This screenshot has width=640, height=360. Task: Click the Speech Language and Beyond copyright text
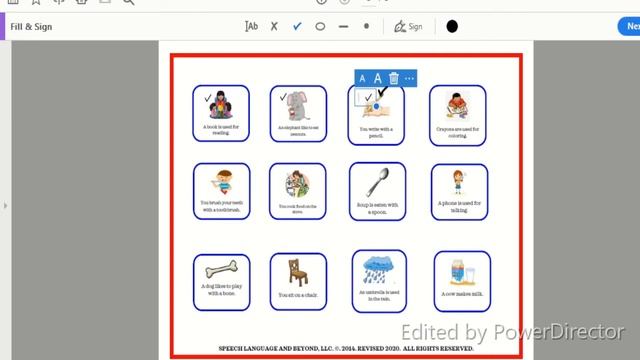coord(346,349)
